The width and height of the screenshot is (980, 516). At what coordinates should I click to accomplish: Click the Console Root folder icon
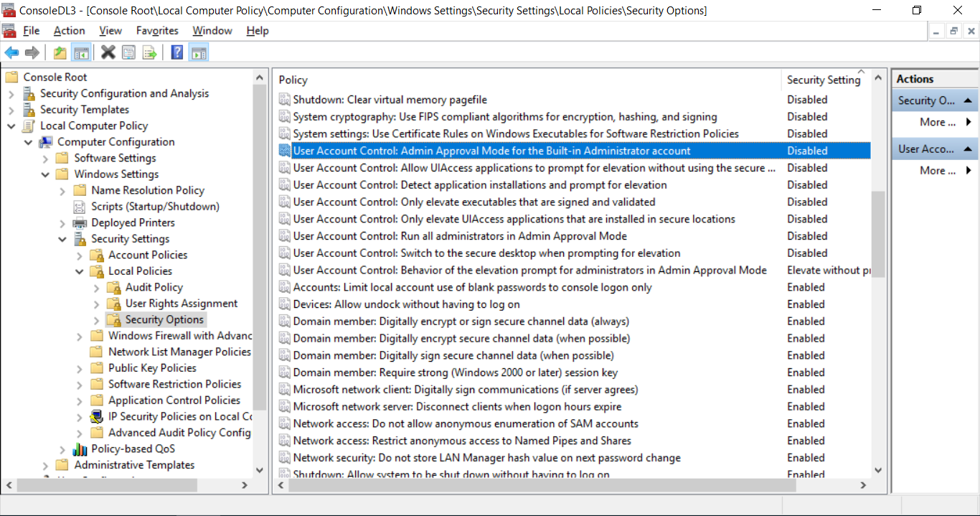point(11,77)
